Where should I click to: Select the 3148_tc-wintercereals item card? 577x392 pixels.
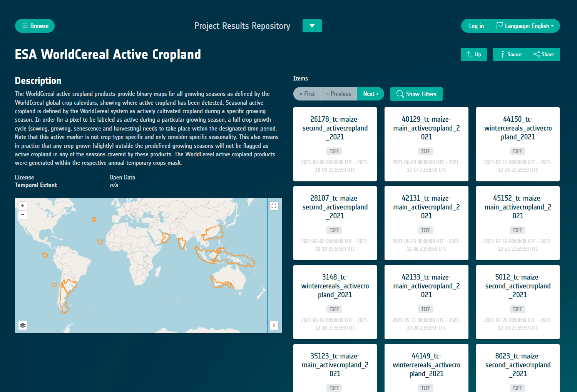(335, 286)
